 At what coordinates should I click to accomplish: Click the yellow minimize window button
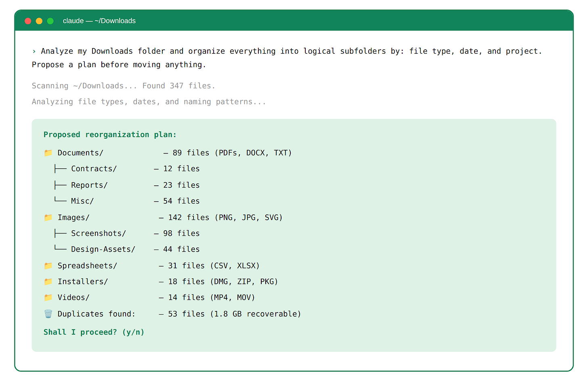point(39,21)
